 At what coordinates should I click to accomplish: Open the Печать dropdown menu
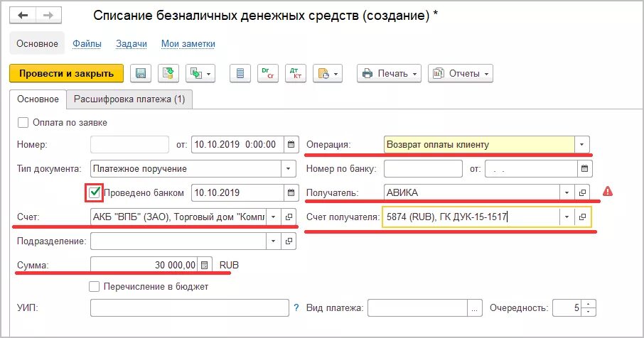coord(389,73)
